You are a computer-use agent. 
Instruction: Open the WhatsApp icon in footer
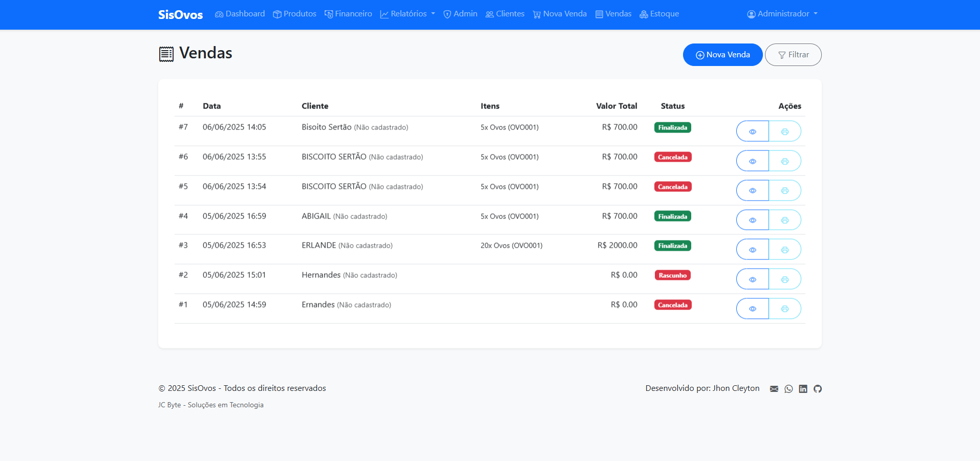789,389
